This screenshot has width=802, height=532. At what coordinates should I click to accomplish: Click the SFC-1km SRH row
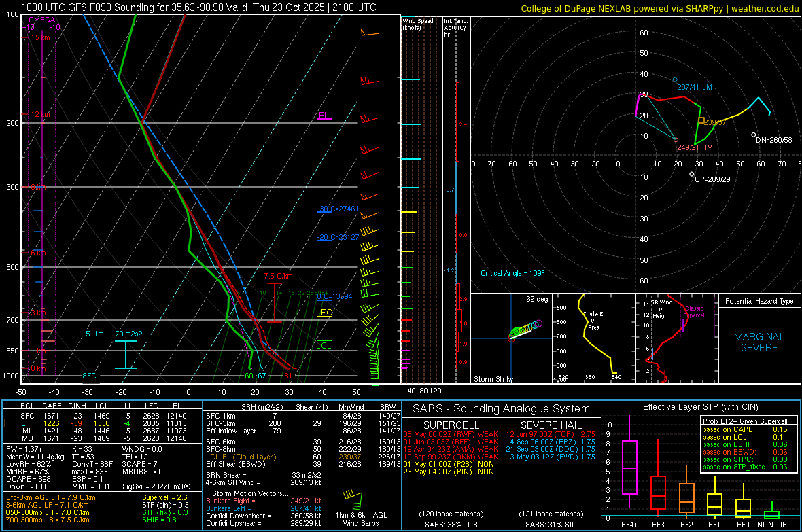click(x=303, y=416)
